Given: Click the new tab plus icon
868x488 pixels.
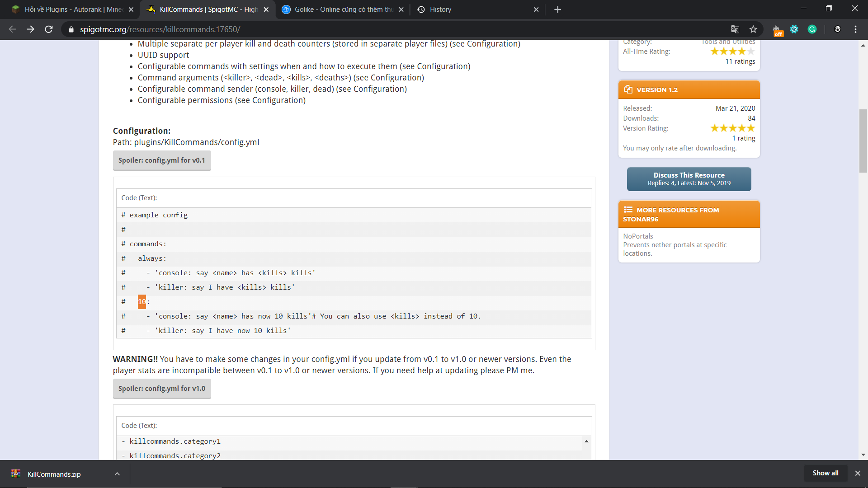Looking at the screenshot, I should pos(557,9).
